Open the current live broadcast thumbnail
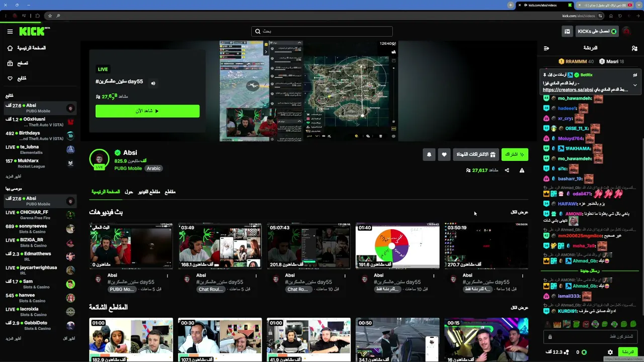 coord(131,246)
